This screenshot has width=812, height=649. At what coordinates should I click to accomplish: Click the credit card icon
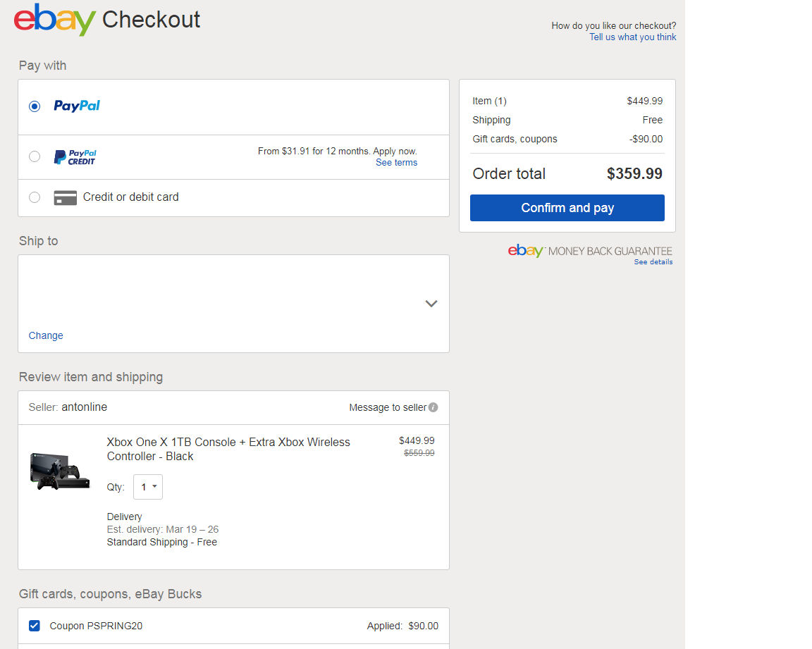coord(65,197)
